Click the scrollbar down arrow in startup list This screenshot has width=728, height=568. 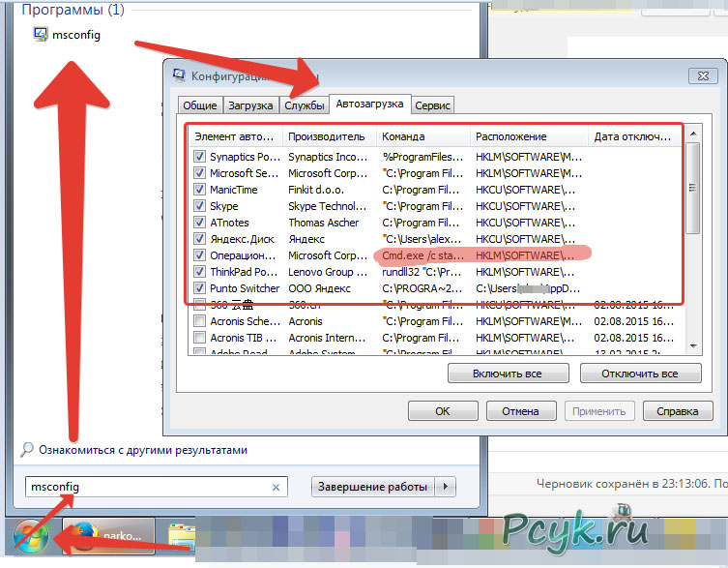pyautogui.click(x=693, y=345)
